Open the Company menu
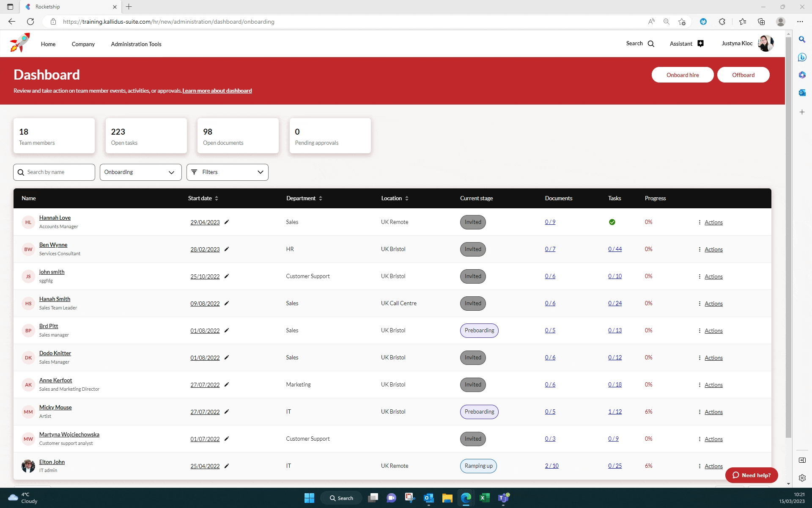The image size is (812, 508). pos(83,44)
